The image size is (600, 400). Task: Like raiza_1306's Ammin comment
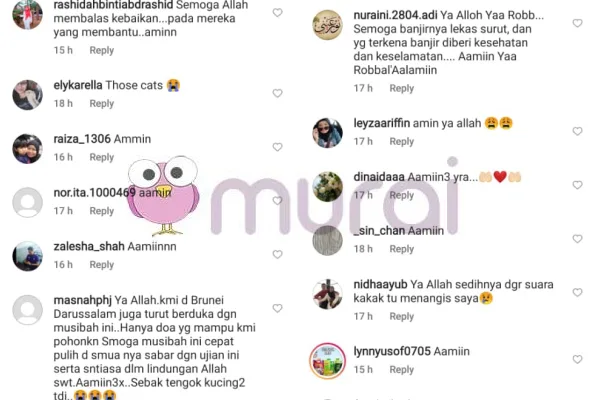click(x=277, y=147)
